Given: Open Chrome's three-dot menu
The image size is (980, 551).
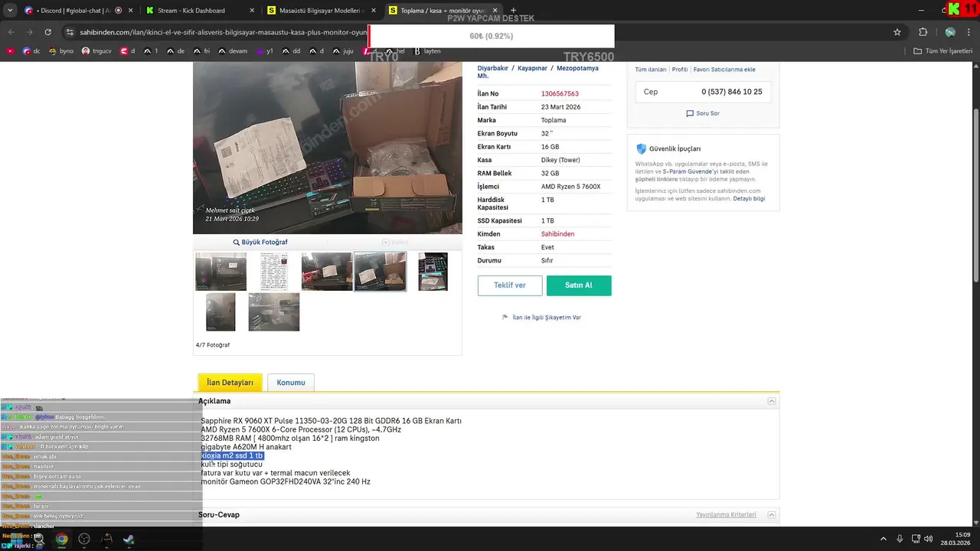Looking at the screenshot, I should 969,32.
